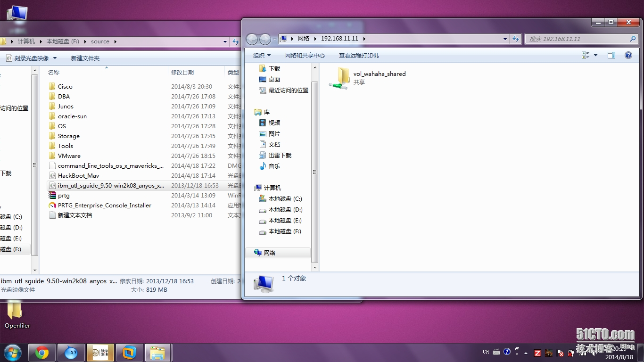644x362 pixels.
Task: Click the taskbar app with calligraphy icon
Action: pyautogui.click(x=100, y=353)
